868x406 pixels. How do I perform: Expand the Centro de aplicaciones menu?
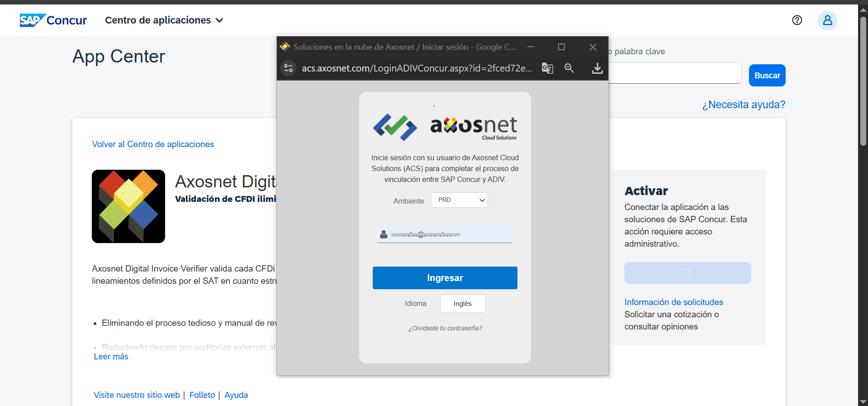click(x=164, y=20)
